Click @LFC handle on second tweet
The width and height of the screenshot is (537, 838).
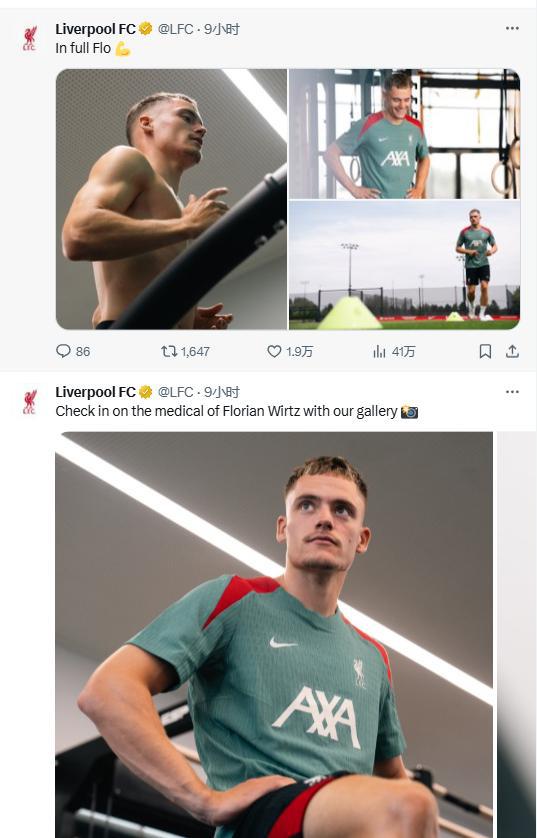pyautogui.click(x=175, y=392)
